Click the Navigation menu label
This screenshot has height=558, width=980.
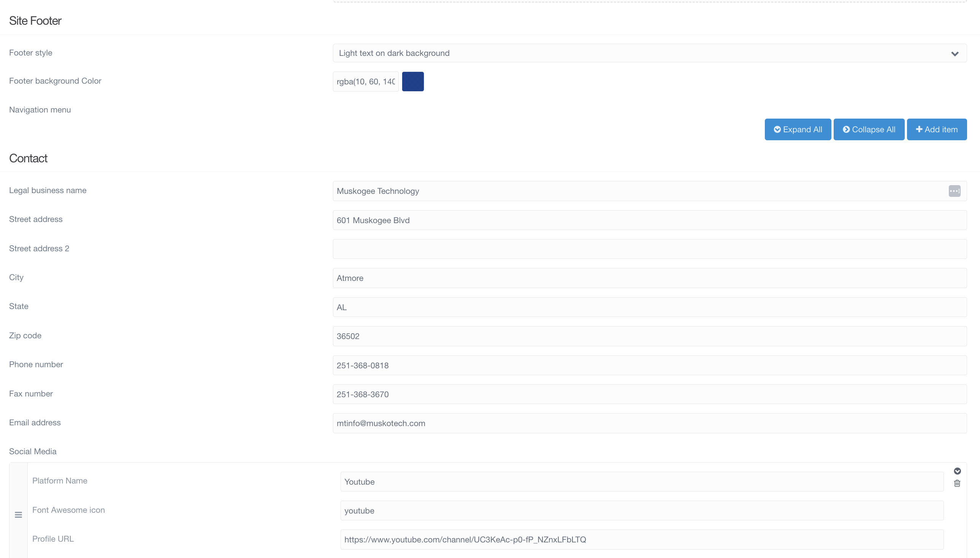(40, 110)
